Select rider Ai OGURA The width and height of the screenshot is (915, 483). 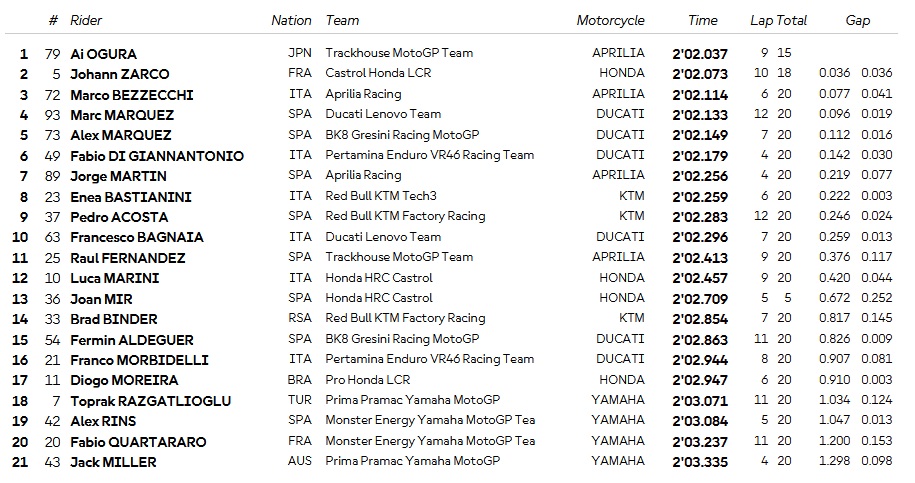click(x=103, y=53)
